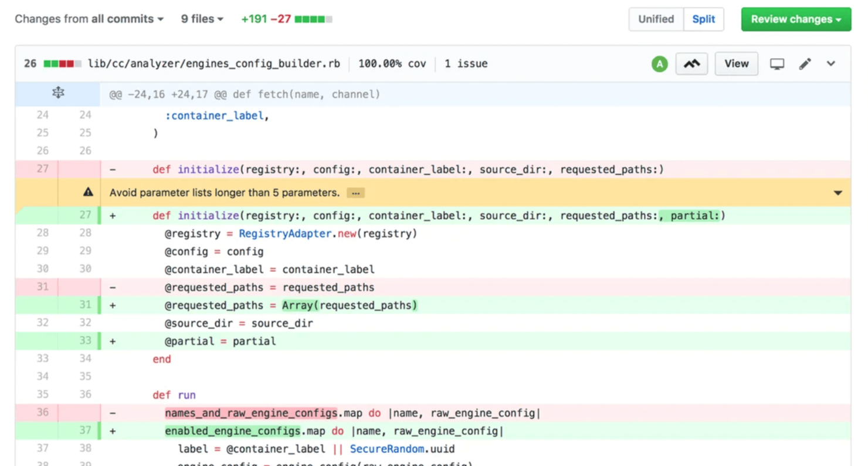Click line number 27 in the left gutter
This screenshot has width=868, height=466.
42,169
